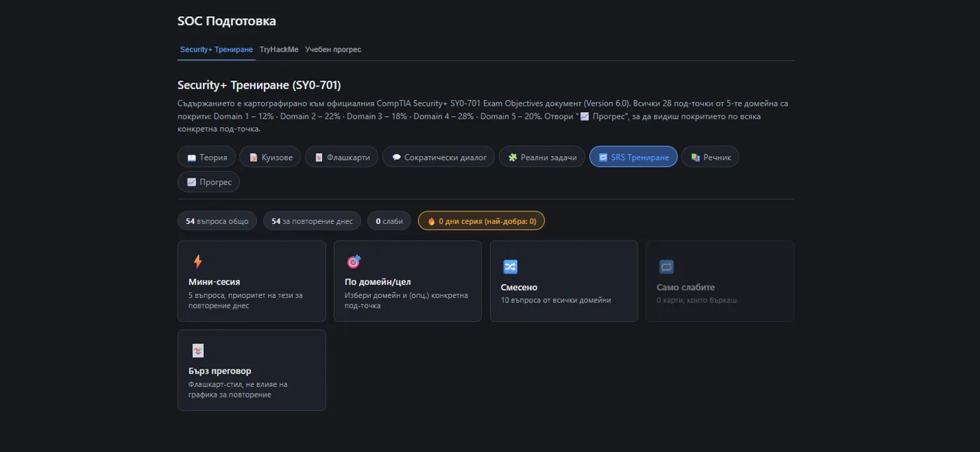
Task: Click the shuffle icon for Смесено
Action: (510, 267)
